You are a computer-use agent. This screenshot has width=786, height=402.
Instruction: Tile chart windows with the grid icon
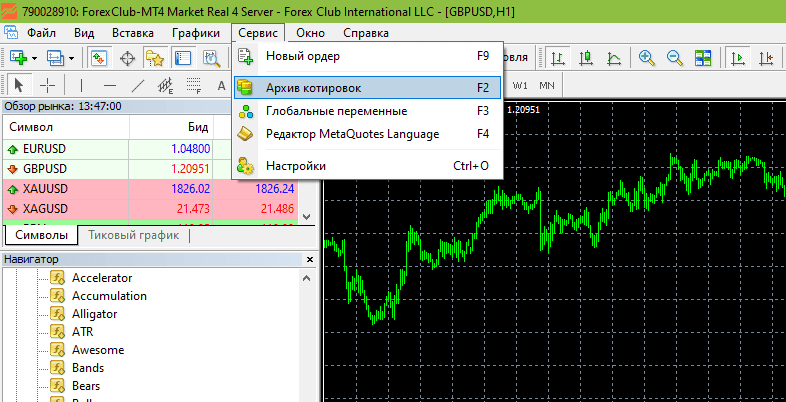click(703, 58)
